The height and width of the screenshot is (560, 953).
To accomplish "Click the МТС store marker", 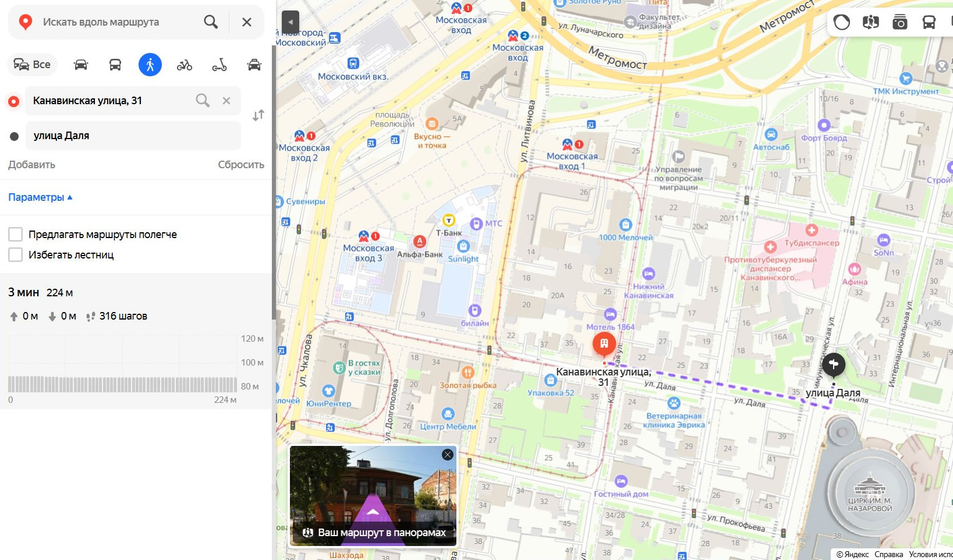I will pyautogui.click(x=476, y=224).
